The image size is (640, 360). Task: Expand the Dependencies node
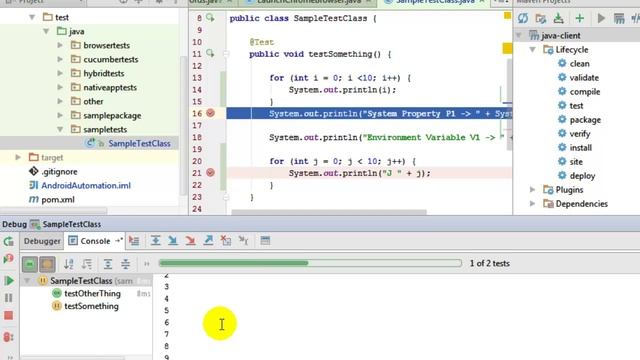coord(533,203)
